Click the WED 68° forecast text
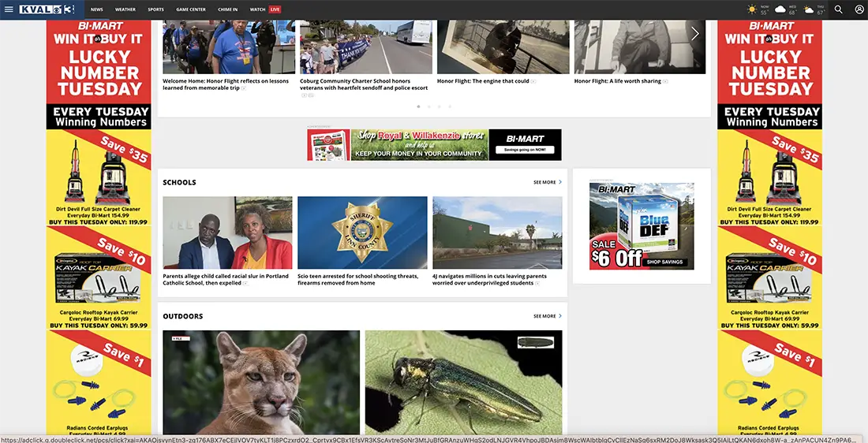Viewport: 868px width, 443px height. (x=792, y=9)
